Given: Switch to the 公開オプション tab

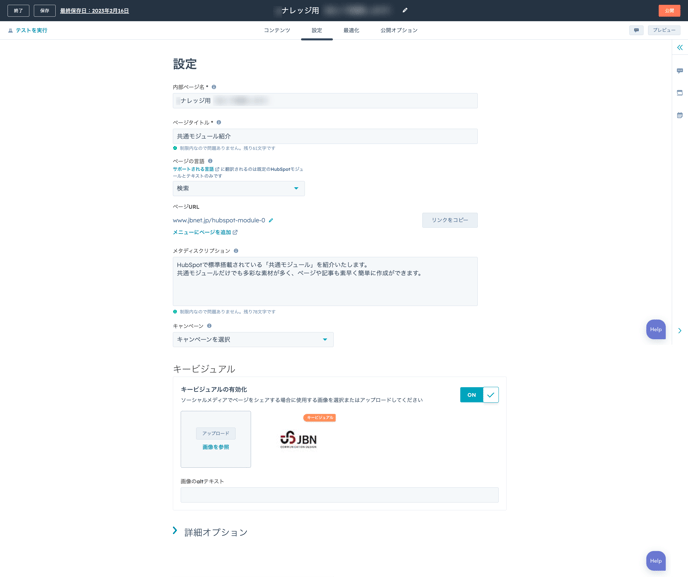Looking at the screenshot, I should coord(399,30).
